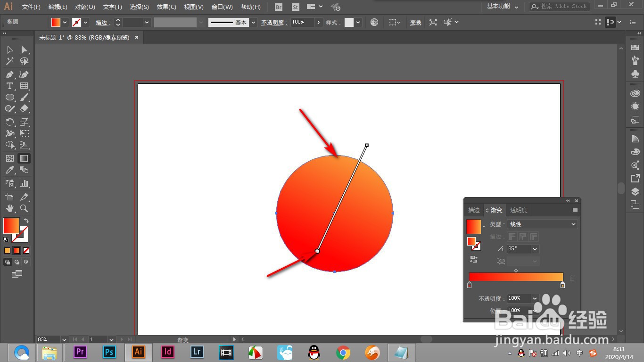Click the Recolor Artwork wheel icon

(x=374, y=22)
